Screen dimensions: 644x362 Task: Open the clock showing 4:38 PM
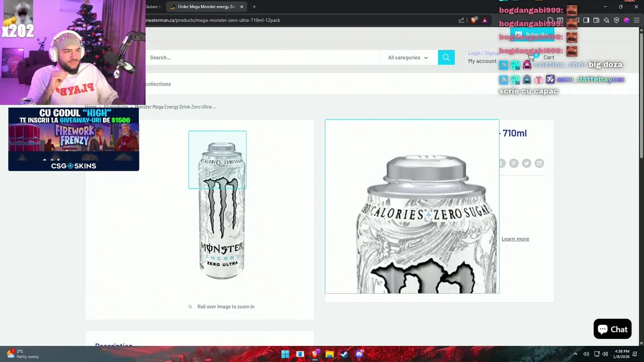(622, 354)
